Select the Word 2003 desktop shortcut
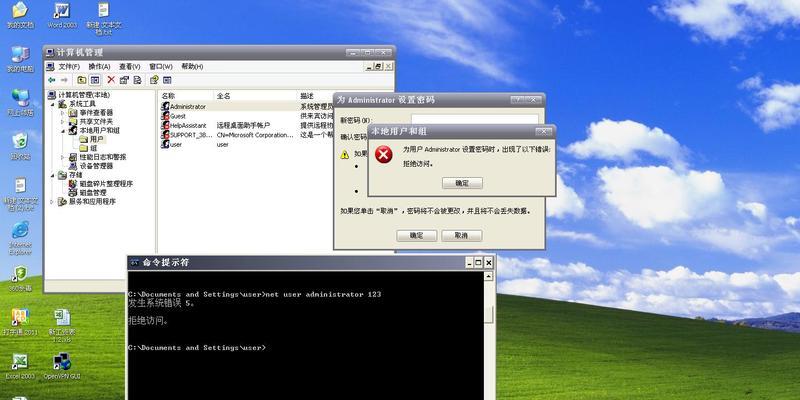This screenshot has height=400, width=800. [x=62, y=15]
